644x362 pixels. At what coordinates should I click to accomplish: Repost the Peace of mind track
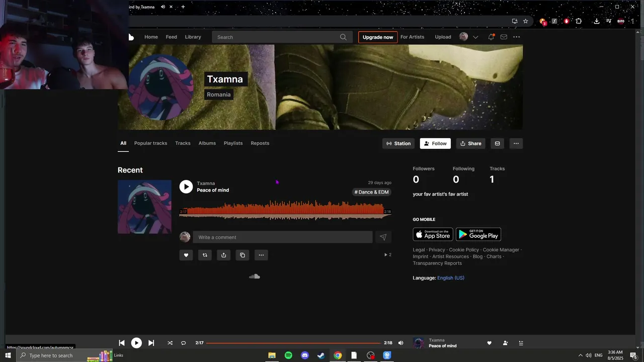tap(205, 255)
